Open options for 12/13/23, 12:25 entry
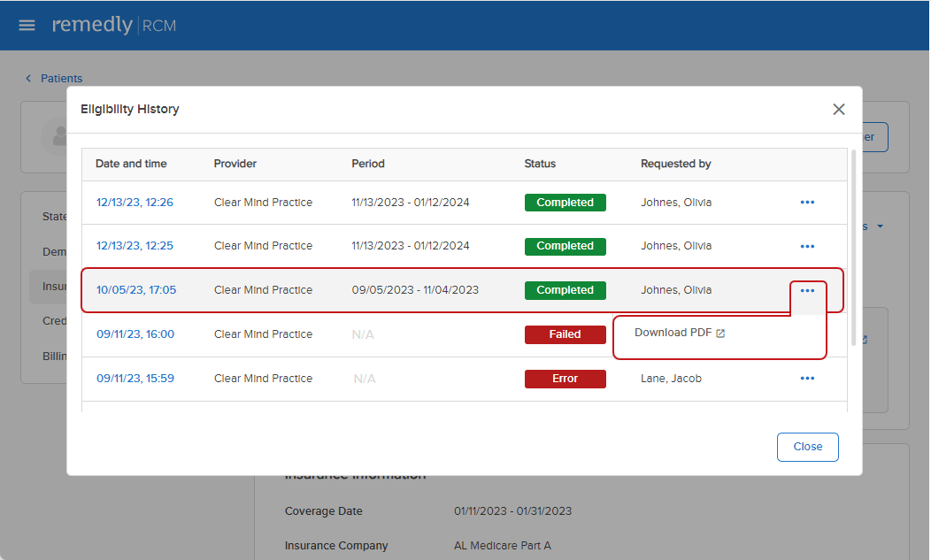The width and height of the screenshot is (931, 560). pyautogui.click(x=806, y=247)
